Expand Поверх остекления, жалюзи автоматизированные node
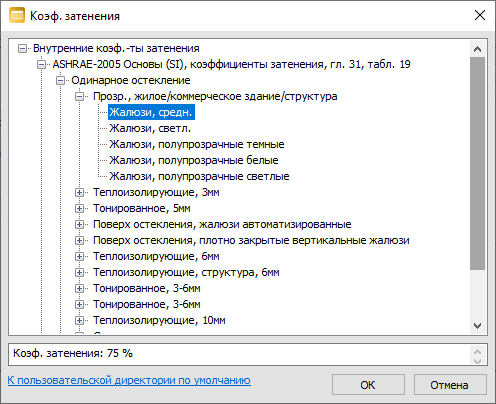The image size is (496, 404). (79, 224)
